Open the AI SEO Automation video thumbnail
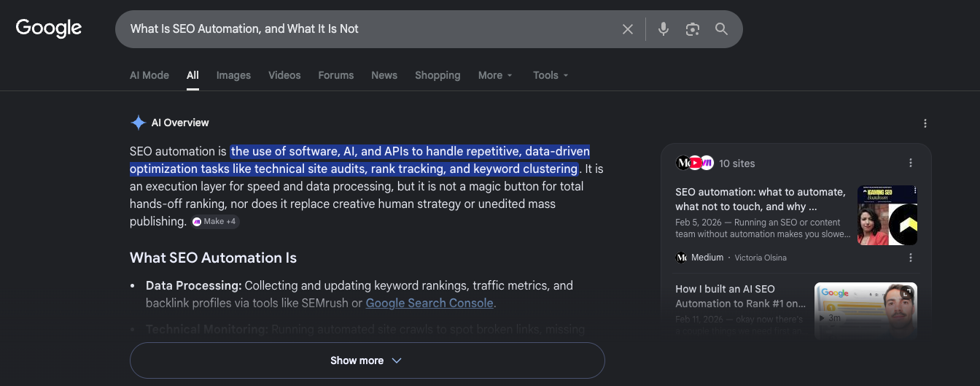This screenshot has width=980, height=386. (x=866, y=310)
